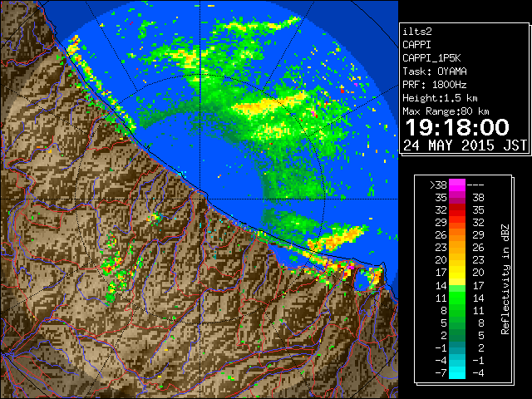Click the red 32 dBZ legend swatch

[457, 210]
